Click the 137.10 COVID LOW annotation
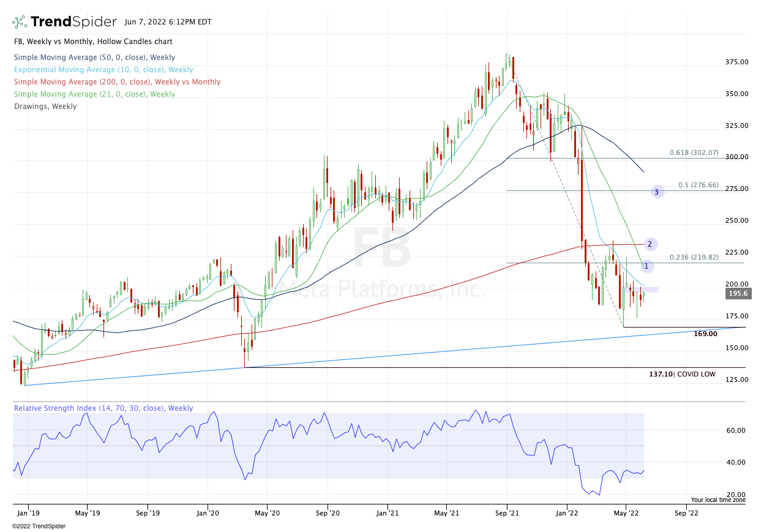The image size is (764, 532). click(x=682, y=374)
